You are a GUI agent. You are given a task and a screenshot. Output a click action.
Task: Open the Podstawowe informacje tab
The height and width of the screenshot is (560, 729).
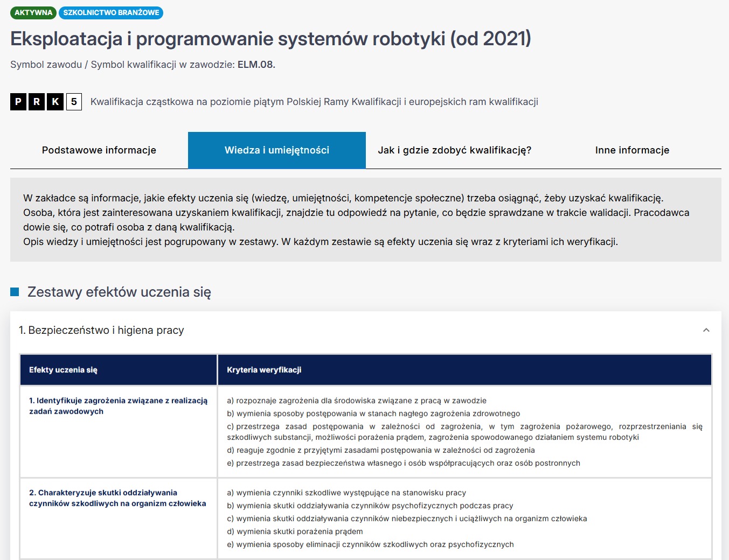[99, 150]
